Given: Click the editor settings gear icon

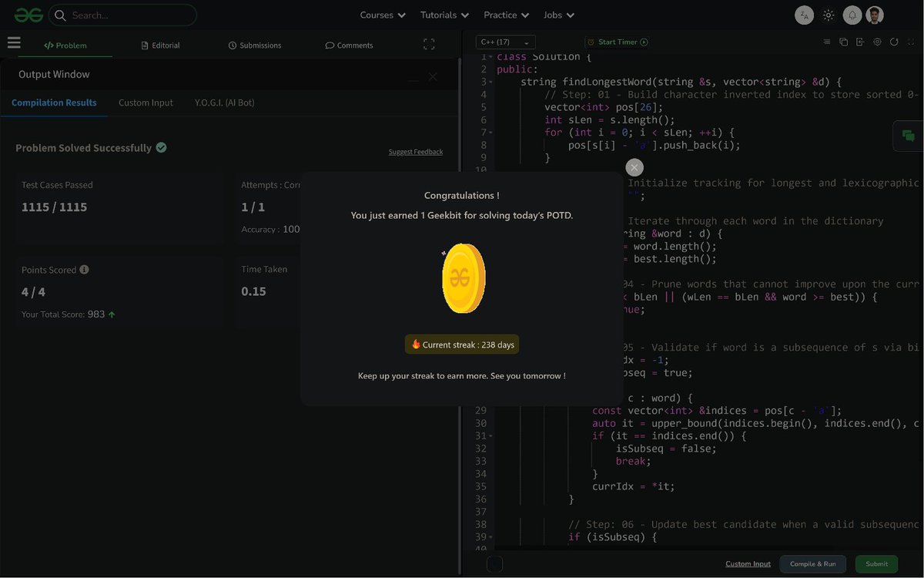Looking at the screenshot, I should tap(877, 42).
